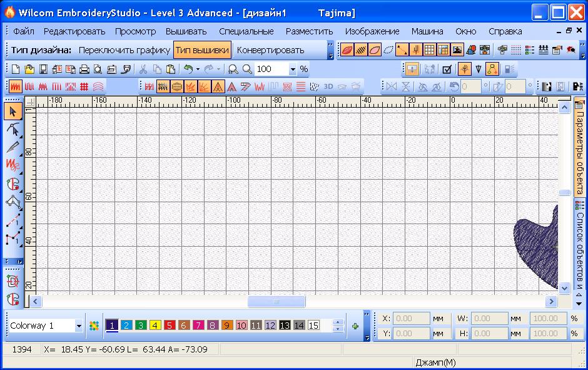Open print preview magnifier-page icon
Image resolution: width=588 pixels, height=370 pixels.
(98, 69)
